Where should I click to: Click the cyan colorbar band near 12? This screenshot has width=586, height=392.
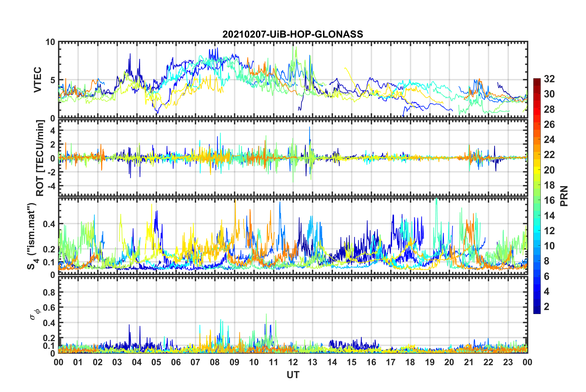click(537, 231)
